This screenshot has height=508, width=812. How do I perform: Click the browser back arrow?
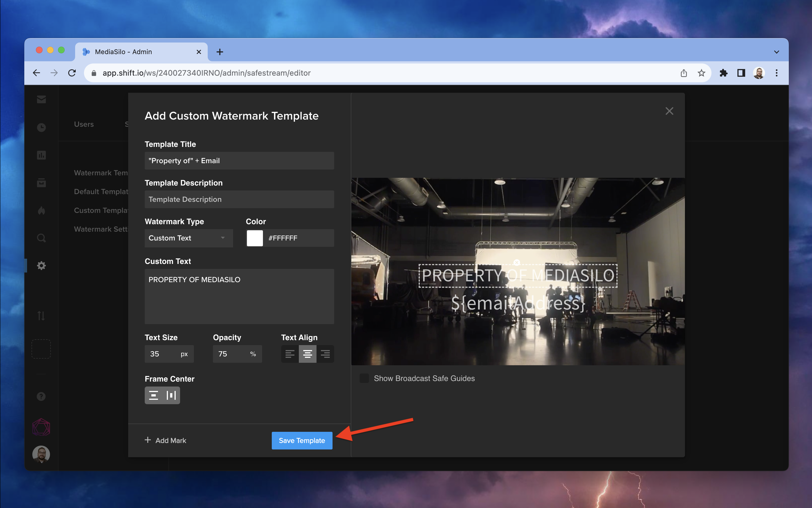point(36,73)
